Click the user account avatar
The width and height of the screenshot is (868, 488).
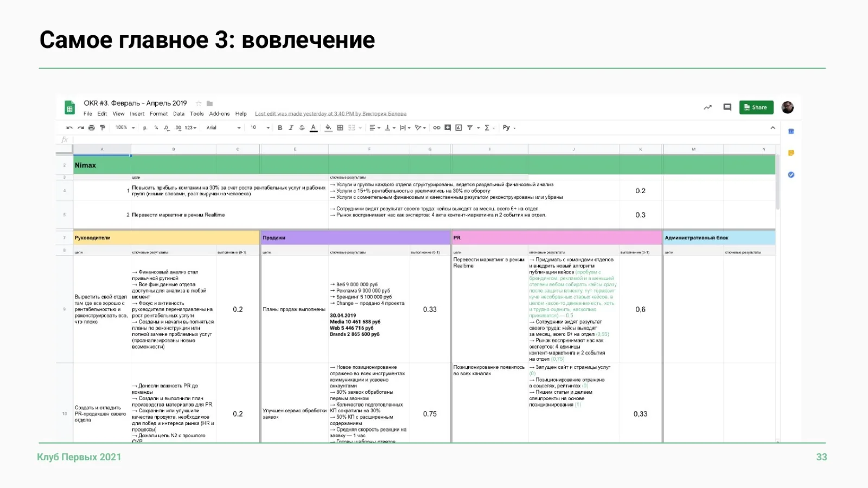788,107
